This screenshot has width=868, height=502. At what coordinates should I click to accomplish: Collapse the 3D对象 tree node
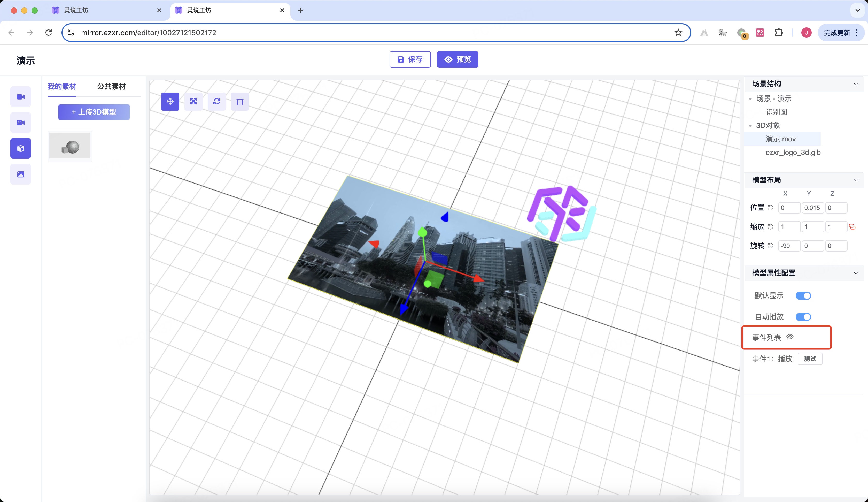point(750,126)
